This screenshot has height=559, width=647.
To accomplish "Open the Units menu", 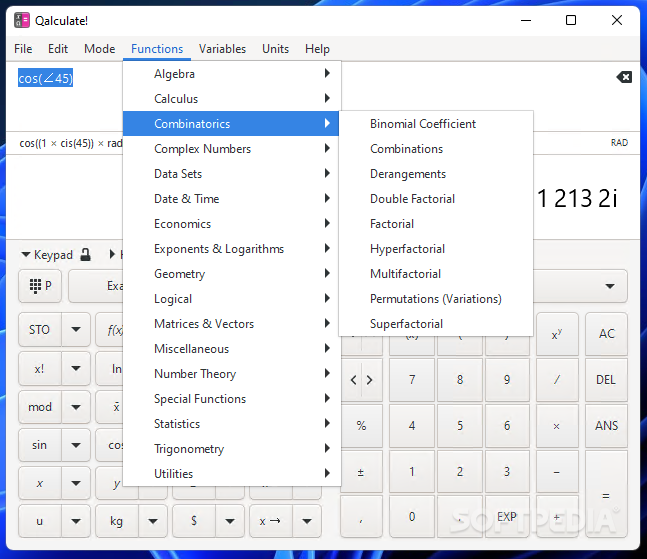I will point(275,49).
